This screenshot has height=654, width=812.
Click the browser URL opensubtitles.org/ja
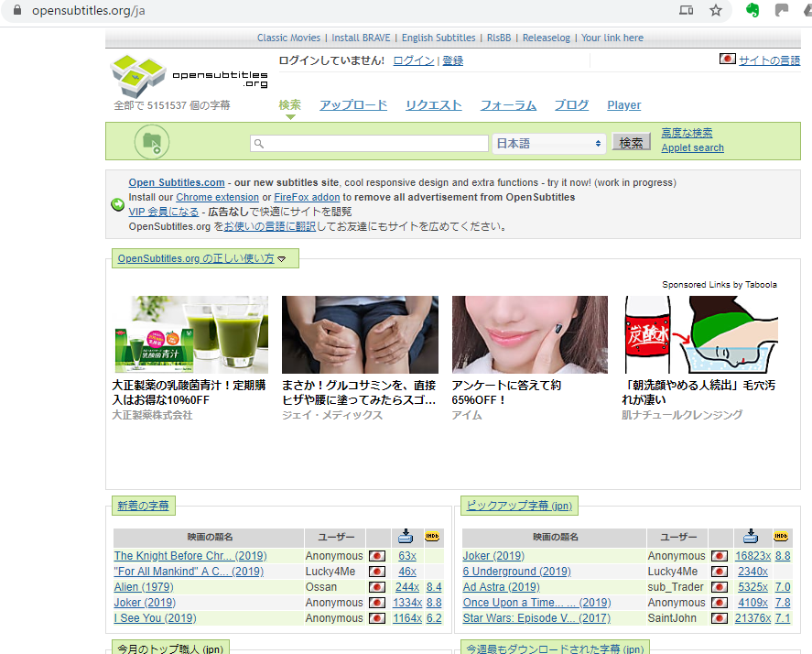(89, 10)
